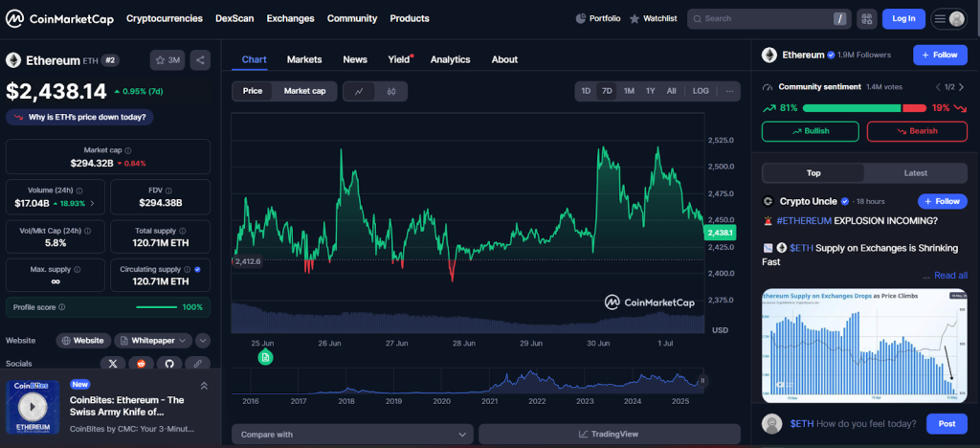Click FDV info icon
980x448 pixels.
click(x=168, y=190)
